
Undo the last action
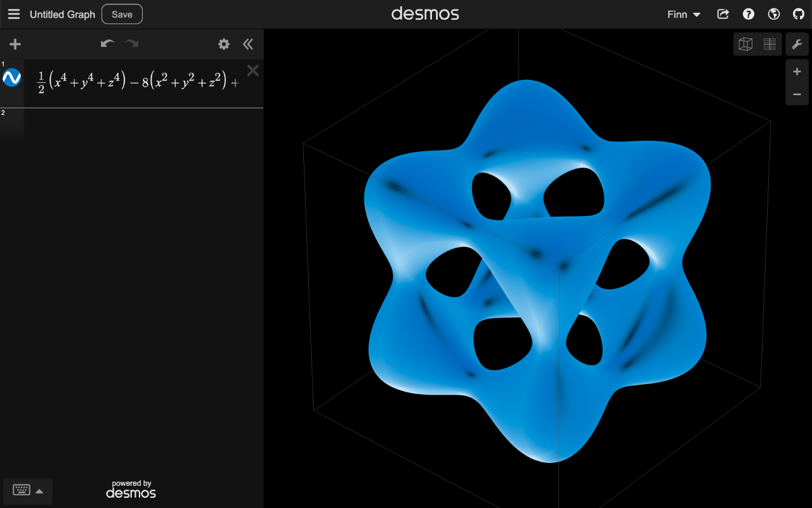[107, 44]
